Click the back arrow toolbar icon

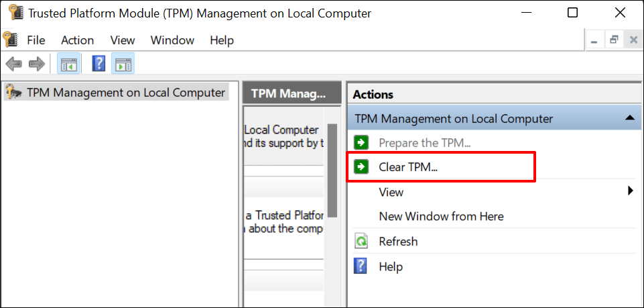[x=13, y=64]
